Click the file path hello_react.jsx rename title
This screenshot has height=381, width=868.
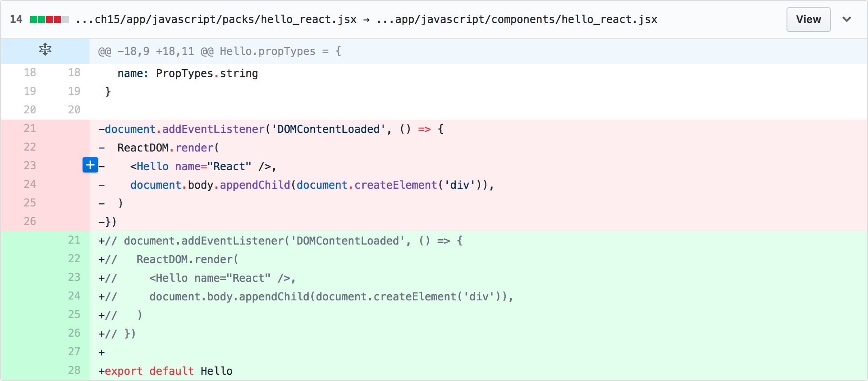point(367,19)
